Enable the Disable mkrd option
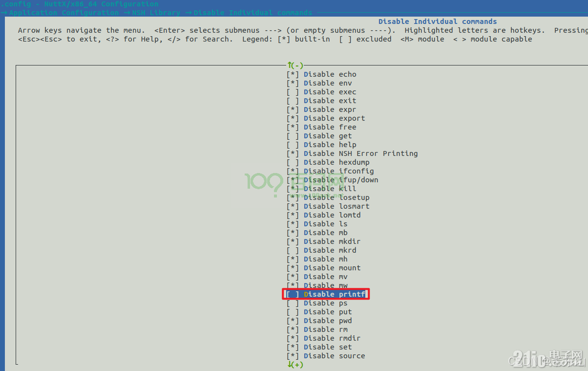588x371 pixels. (321, 250)
